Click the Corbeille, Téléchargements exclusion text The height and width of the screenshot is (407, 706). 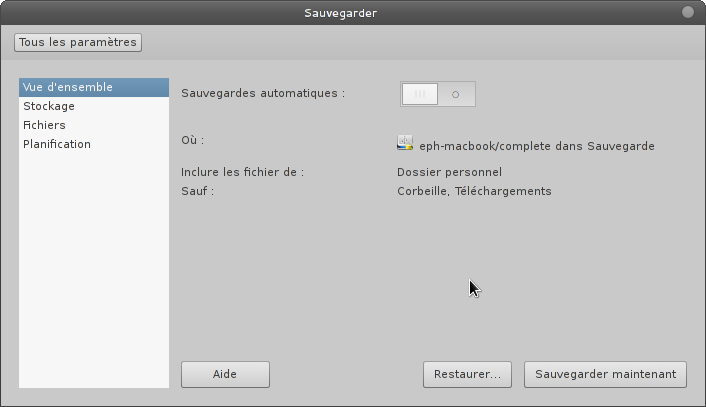click(474, 191)
